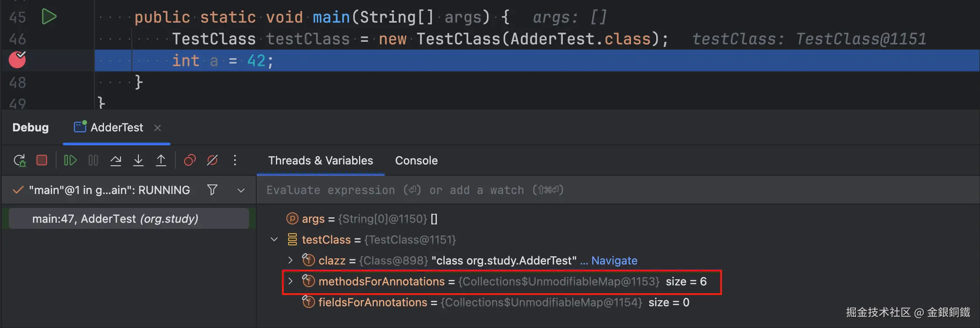Expand the methodsForAnnotations map
Screen dimensions: 980x328
tap(291, 281)
